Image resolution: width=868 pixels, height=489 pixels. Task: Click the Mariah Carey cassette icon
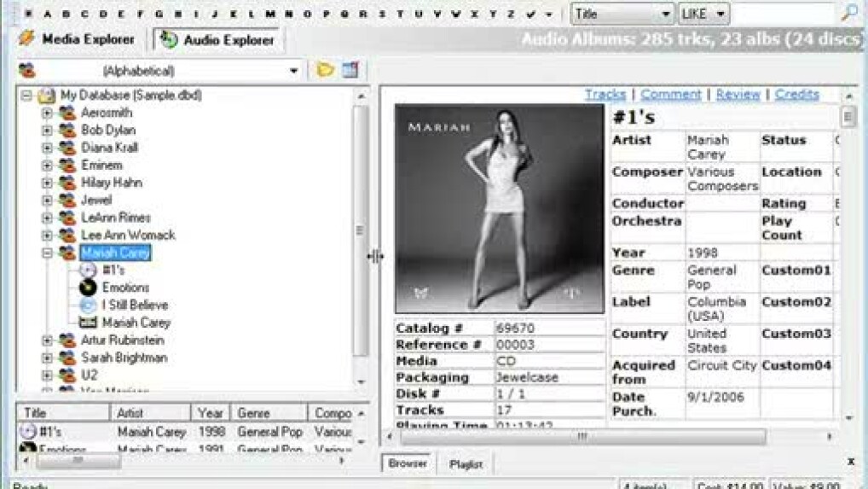pyautogui.click(x=88, y=323)
